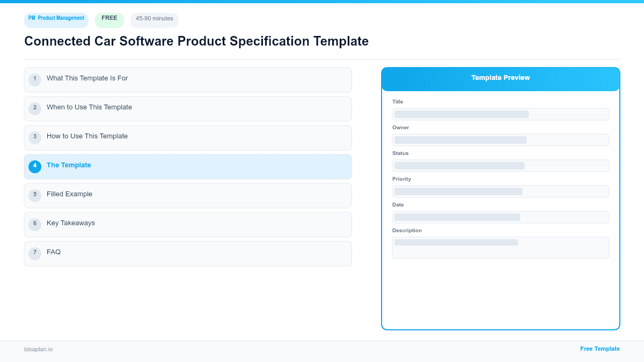Viewport: 644px width, 362px height.
Task: Click the Free Template link
Action: point(600,349)
